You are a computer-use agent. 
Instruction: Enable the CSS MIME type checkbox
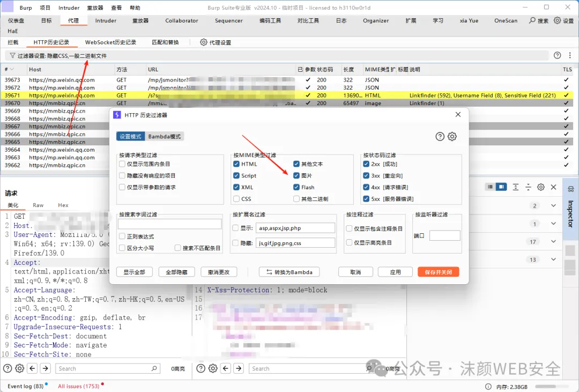coord(236,199)
